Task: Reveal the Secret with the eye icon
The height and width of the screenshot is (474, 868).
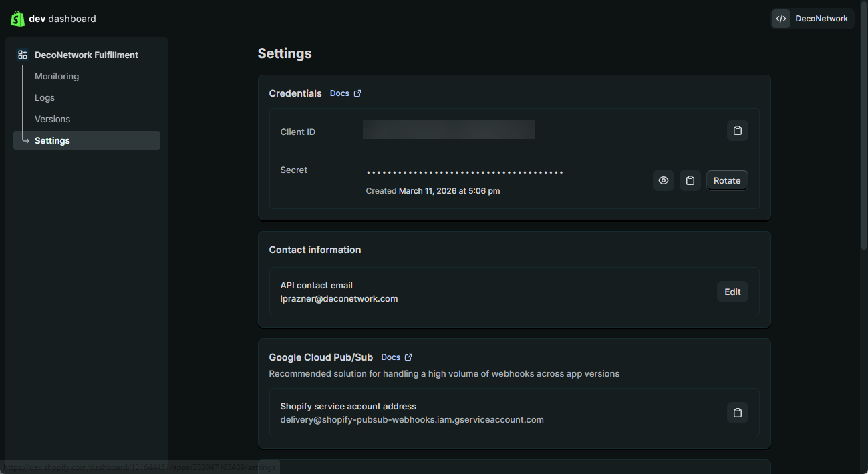Action: 664,180
